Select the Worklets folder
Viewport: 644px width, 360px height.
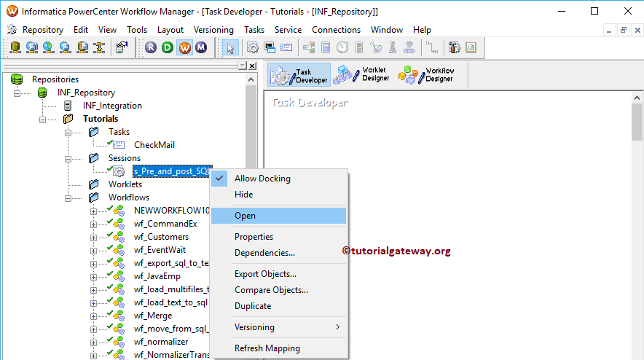(x=125, y=184)
